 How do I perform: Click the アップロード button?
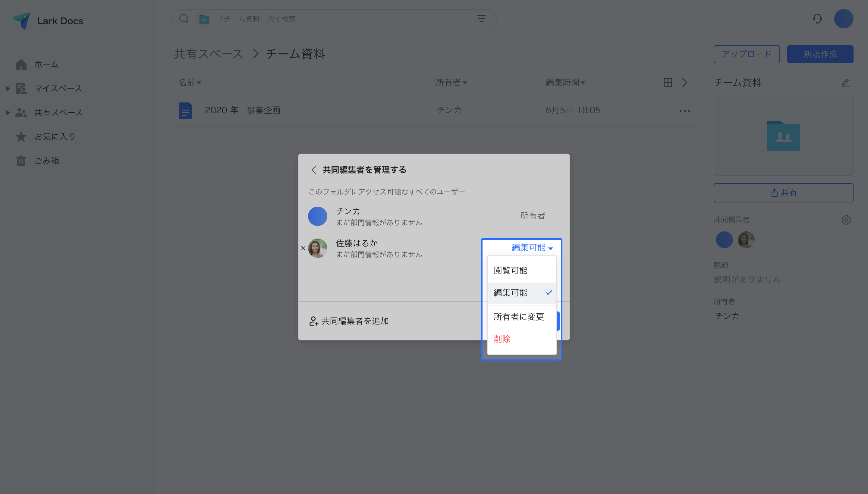tap(747, 54)
